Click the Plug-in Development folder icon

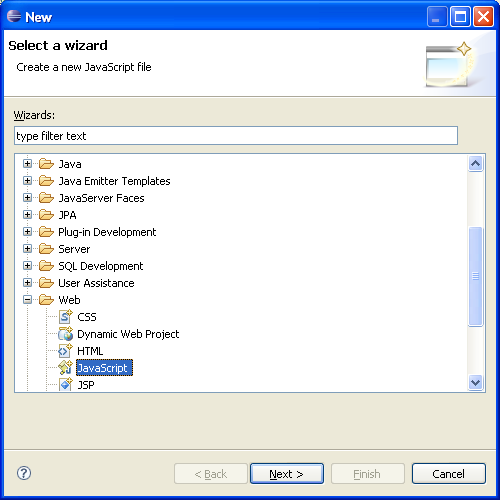(46, 232)
